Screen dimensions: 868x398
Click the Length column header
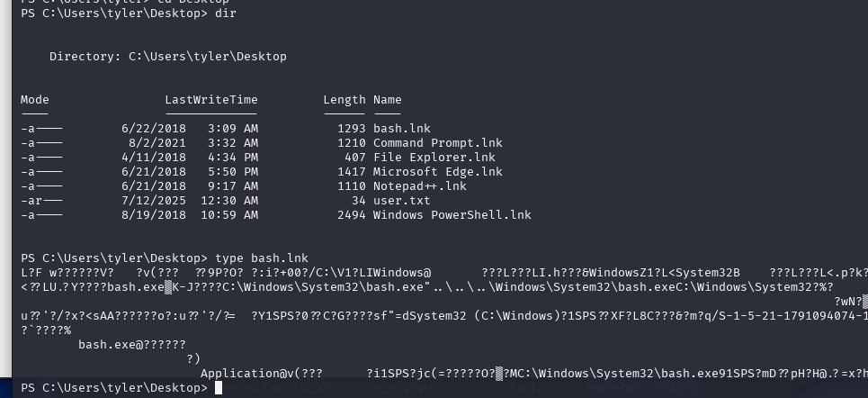click(x=345, y=100)
